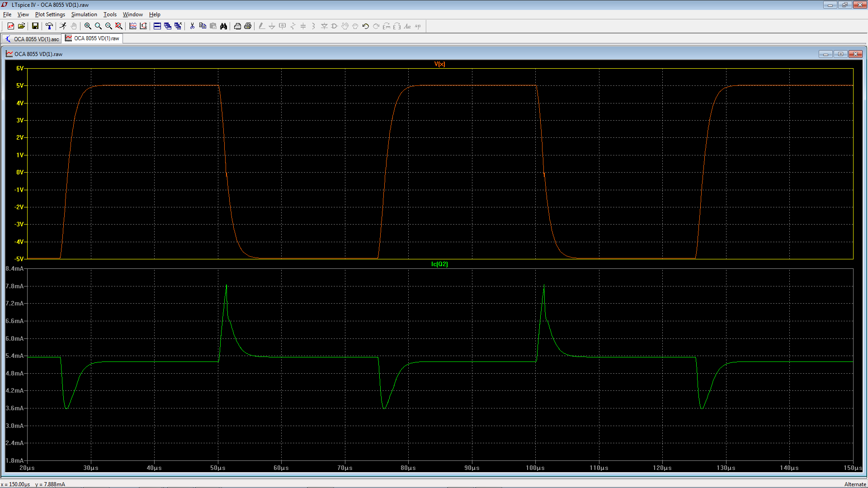Click the Zoom In magnifier icon

coord(88,26)
